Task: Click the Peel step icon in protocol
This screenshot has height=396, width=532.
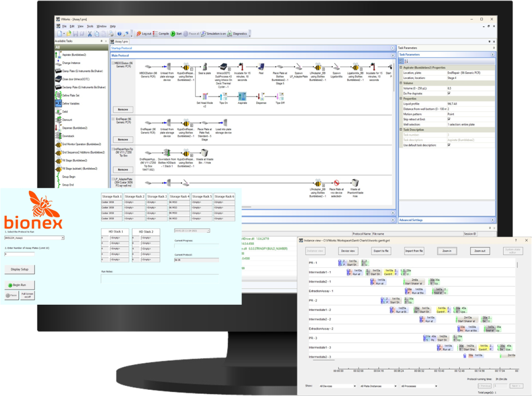Action: [x=261, y=66]
